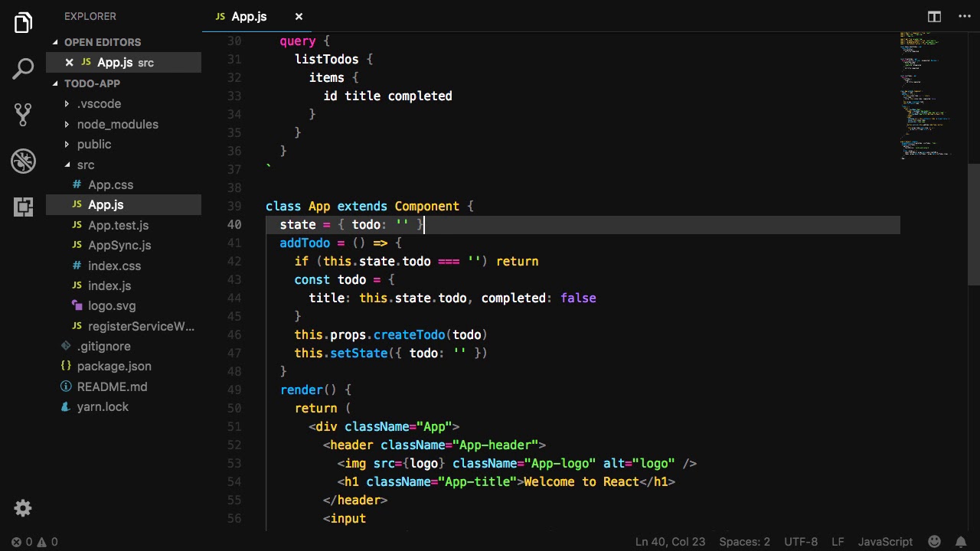980x551 pixels.
Task: Open App.test.js file
Action: (118, 225)
